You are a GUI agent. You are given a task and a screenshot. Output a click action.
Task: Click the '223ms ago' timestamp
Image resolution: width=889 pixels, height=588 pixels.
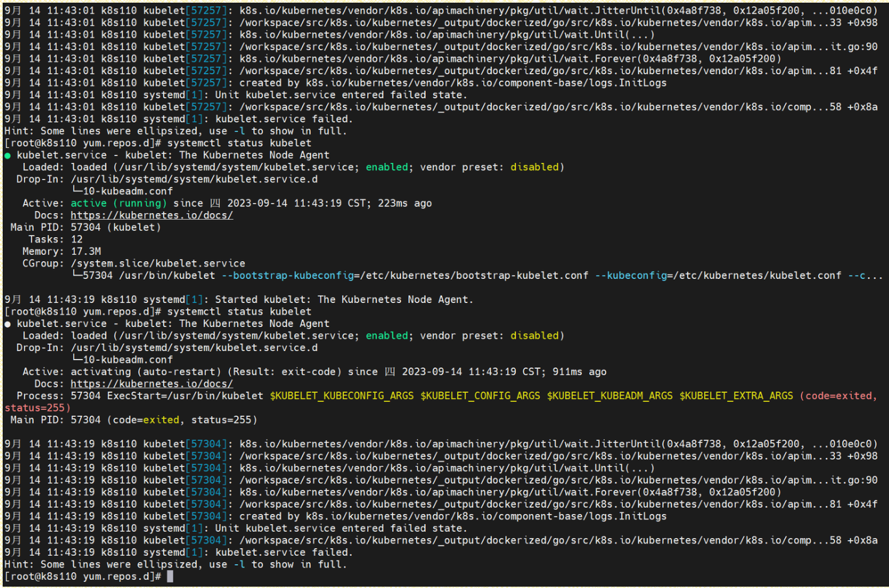(405, 203)
